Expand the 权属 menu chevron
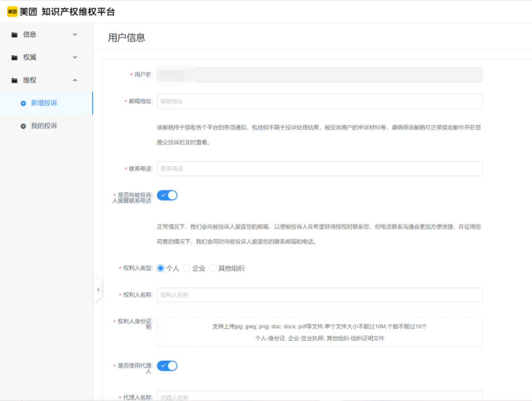532x401 pixels. (x=75, y=57)
